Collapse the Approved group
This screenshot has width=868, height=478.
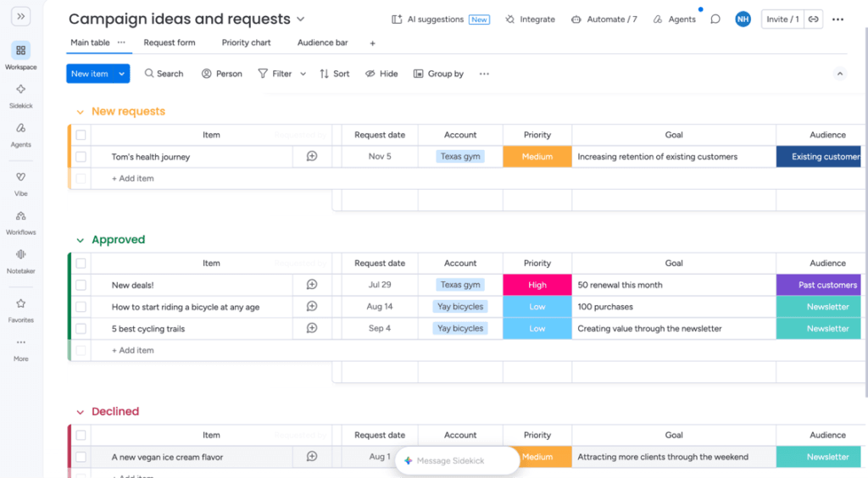81,240
